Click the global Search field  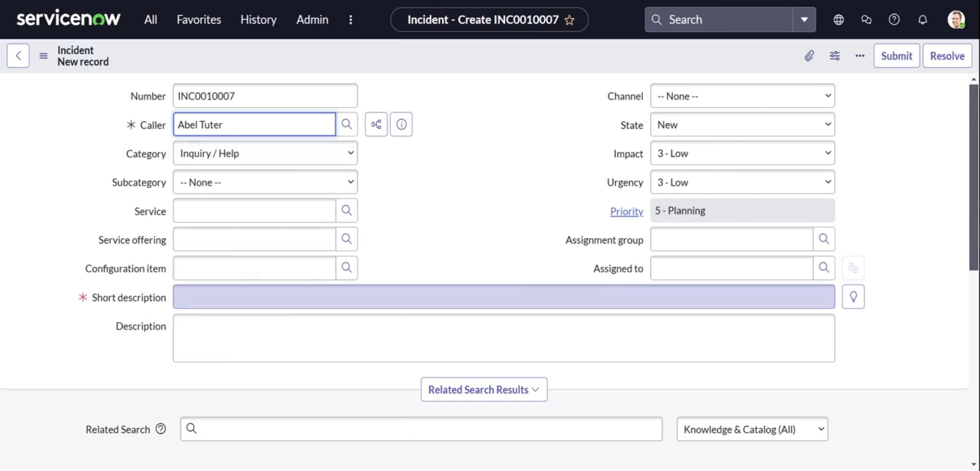point(719,19)
